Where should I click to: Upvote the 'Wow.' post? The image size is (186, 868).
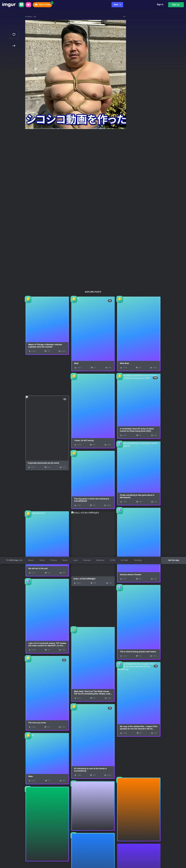(x=30, y=781)
